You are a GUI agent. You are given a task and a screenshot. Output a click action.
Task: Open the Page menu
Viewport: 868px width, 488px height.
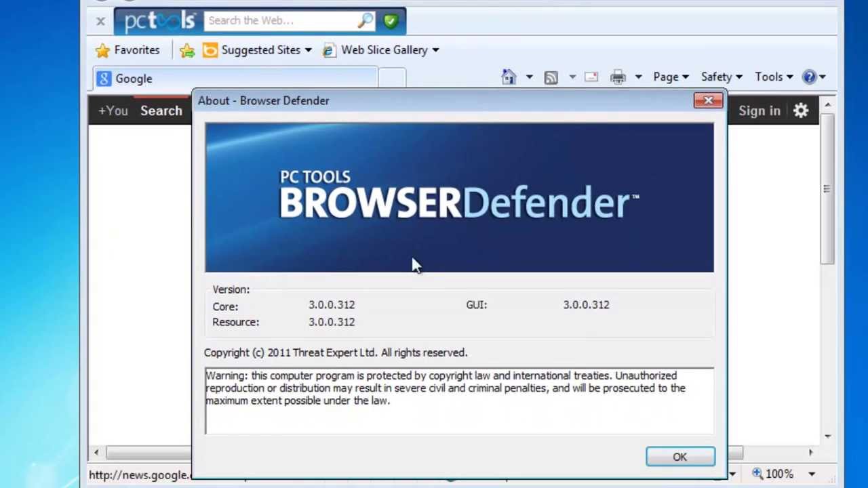point(671,77)
